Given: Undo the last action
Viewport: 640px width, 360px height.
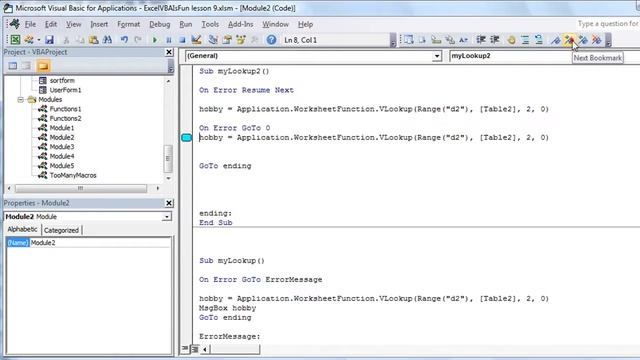Looking at the screenshot, I should [x=124, y=40].
